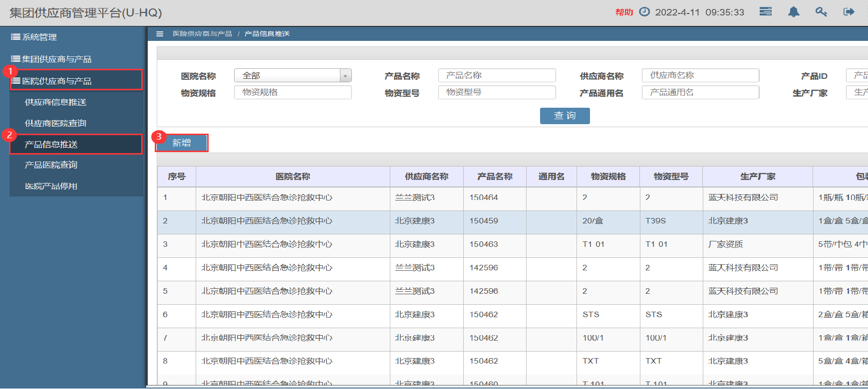This screenshot has width=868, height=389.
Task: Click the 产品ID input field
Action: [x=857, y=75]
